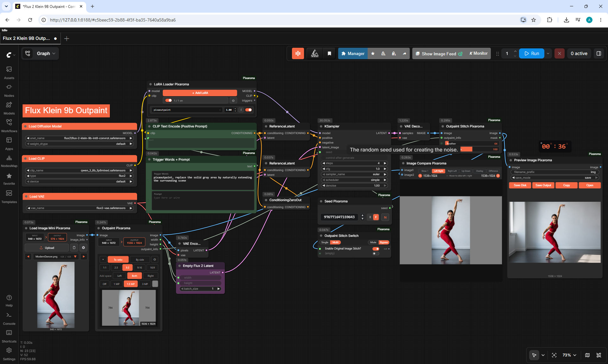Toggle the (empty) switch in Stitch Switch node
This screenshot has width=608, height=364.
[376, 253]
